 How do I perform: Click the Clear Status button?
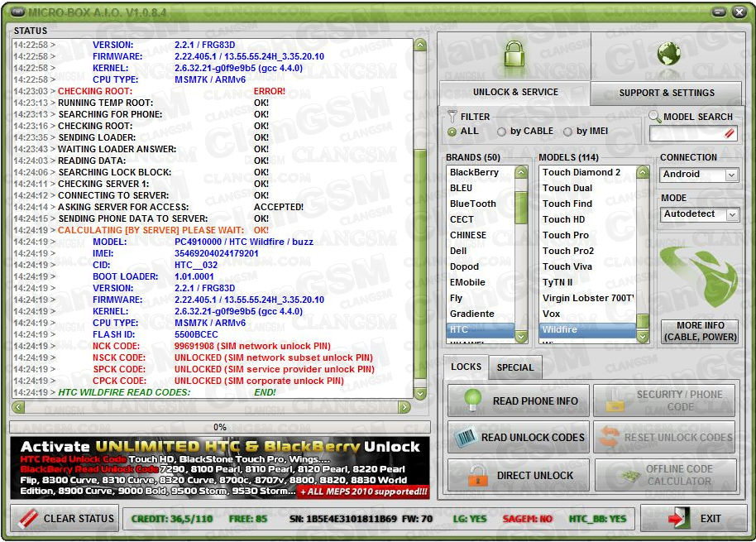(x=65, y=518)
